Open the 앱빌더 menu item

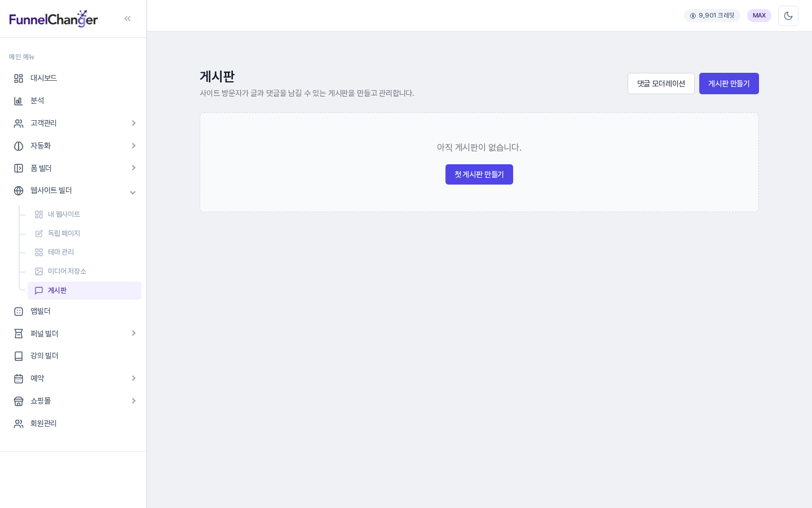(73, 312)
